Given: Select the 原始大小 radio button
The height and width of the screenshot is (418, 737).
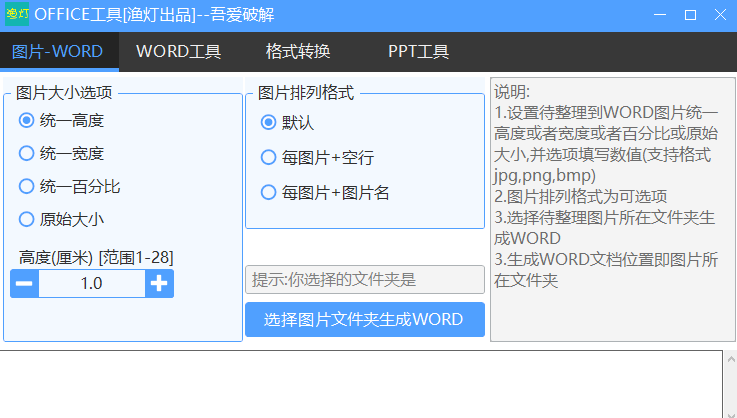Looking at the screenshot, I should pyautogui.click(x=26, y=219).
